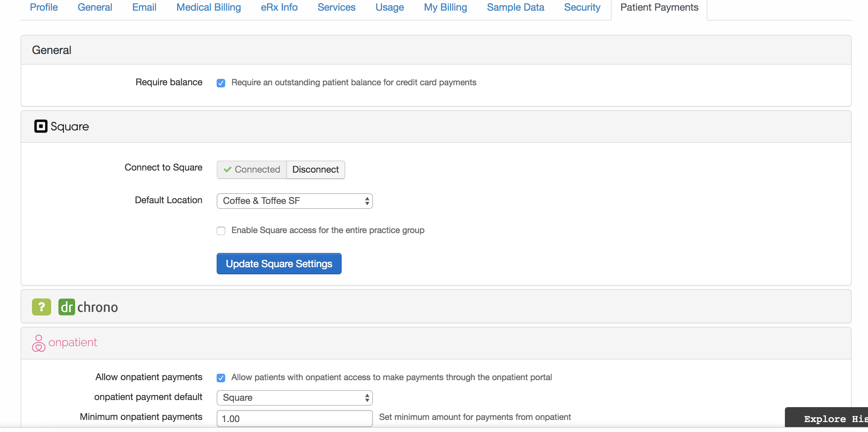Click Update Square Settings button
Viewport: 868px width, 432px height.
(x=279, y=264)
